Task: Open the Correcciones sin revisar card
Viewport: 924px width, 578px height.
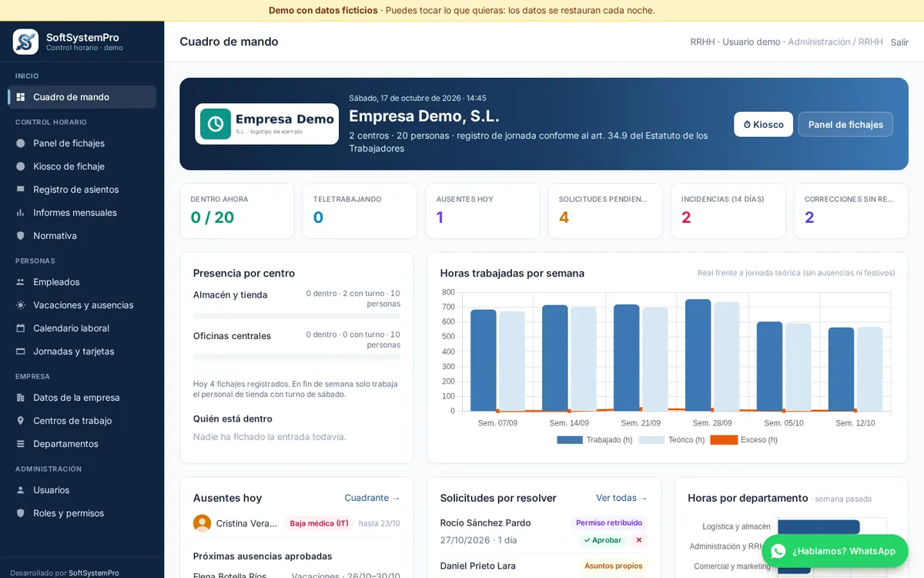Action: [x=851, y=210]
